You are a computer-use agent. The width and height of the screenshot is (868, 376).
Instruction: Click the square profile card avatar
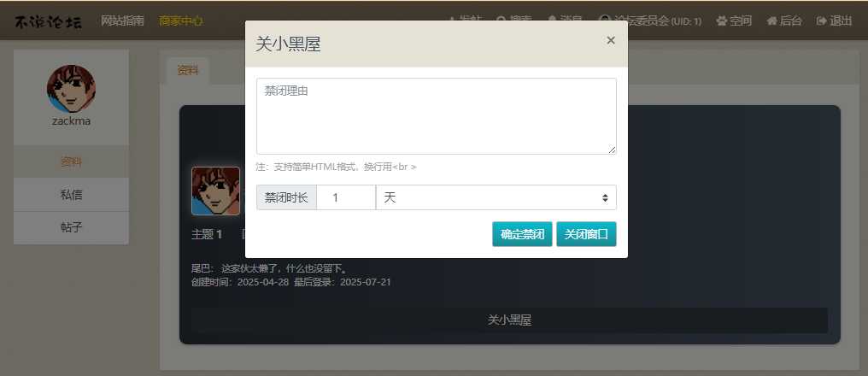pyautogui.click(x=216, y=191)
